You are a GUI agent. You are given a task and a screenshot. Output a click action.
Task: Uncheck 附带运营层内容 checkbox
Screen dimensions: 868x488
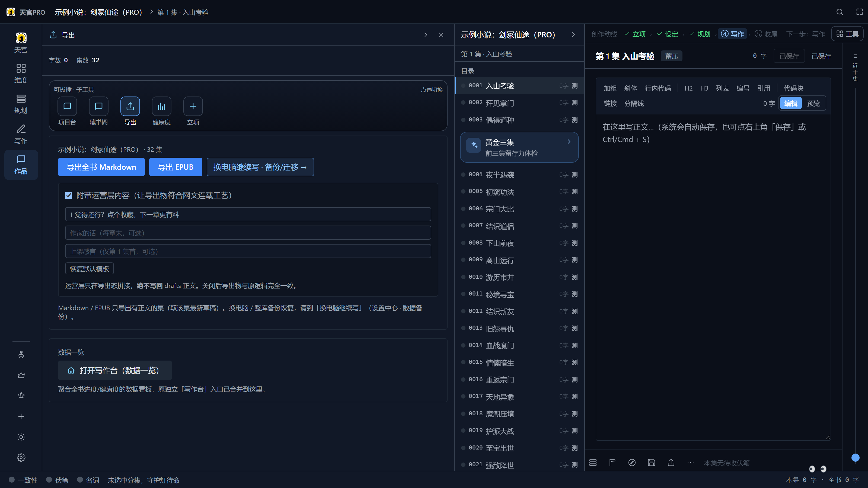pos(68,195)
